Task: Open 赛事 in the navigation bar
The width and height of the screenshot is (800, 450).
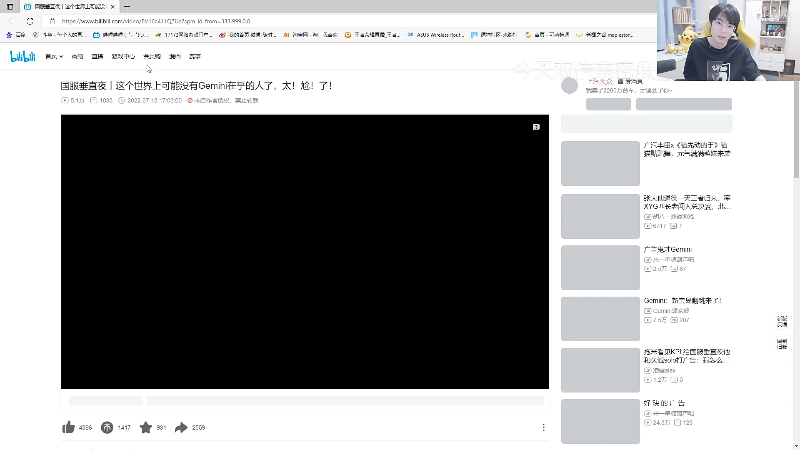Action: pyautogui.click(x=195, y=56)
